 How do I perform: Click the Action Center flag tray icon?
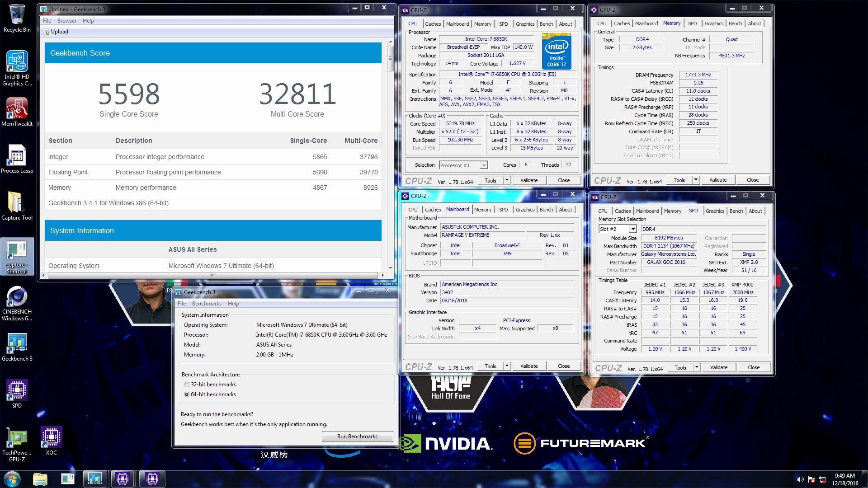811,479
